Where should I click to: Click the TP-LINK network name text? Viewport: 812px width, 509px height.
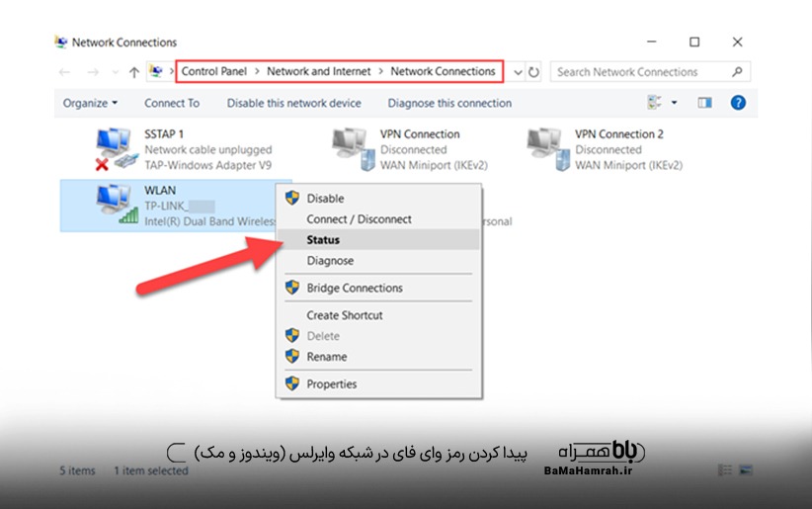179,207
